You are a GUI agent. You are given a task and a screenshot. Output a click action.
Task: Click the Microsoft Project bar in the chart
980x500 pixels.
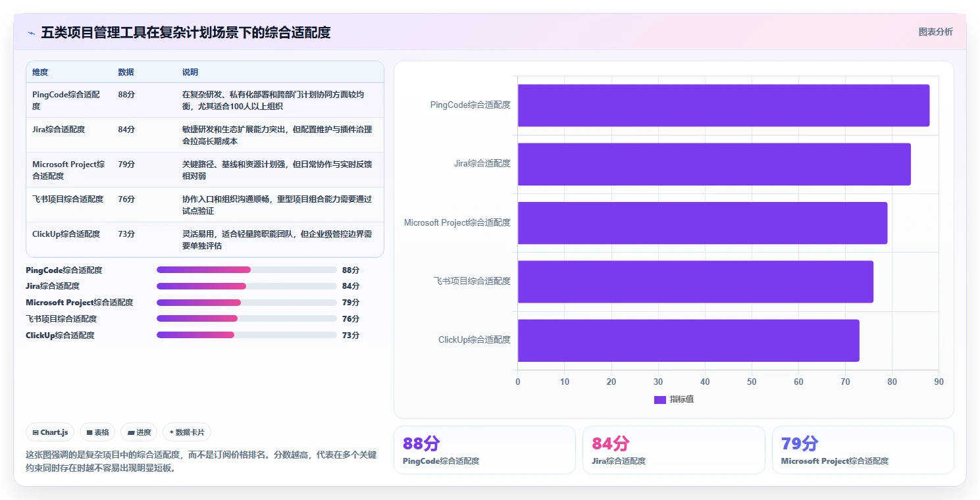(702, 222)
